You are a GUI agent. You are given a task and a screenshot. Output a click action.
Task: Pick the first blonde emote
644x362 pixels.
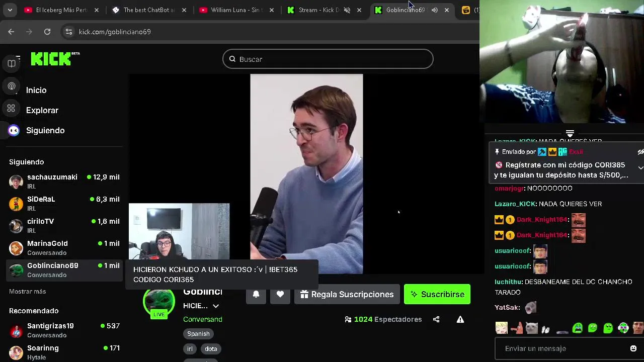[502, 328]
